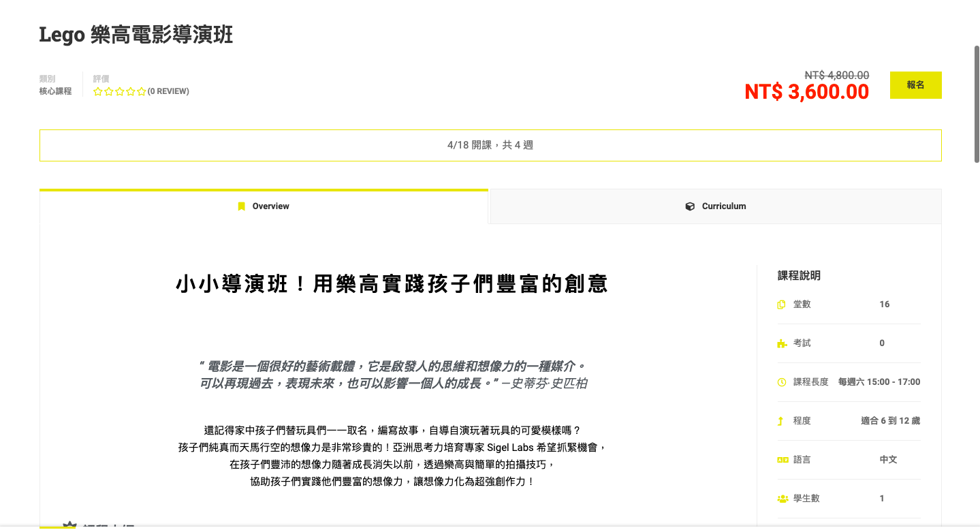The height and width of the screenshot is (530, 980).
Task: Click the 課程長度 label
Action: click(811, 382)
